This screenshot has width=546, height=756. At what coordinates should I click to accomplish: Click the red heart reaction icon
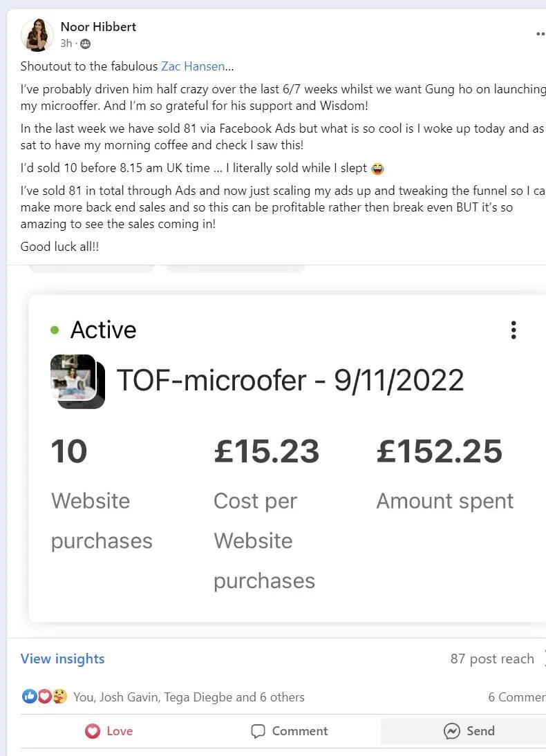click(44, 697)
